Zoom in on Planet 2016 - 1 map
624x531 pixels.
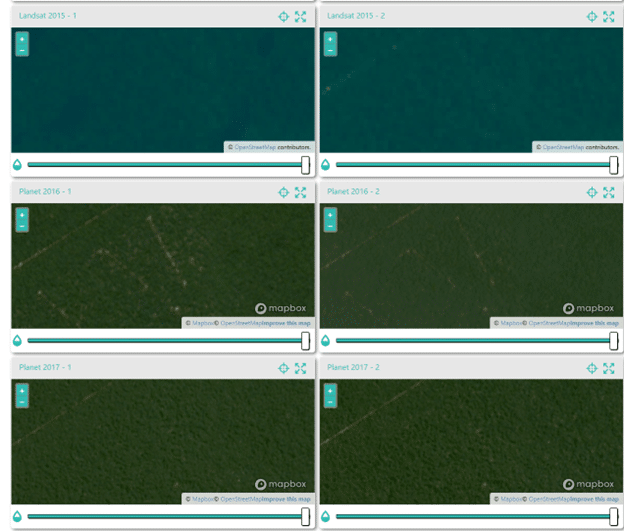click(22, 215)
